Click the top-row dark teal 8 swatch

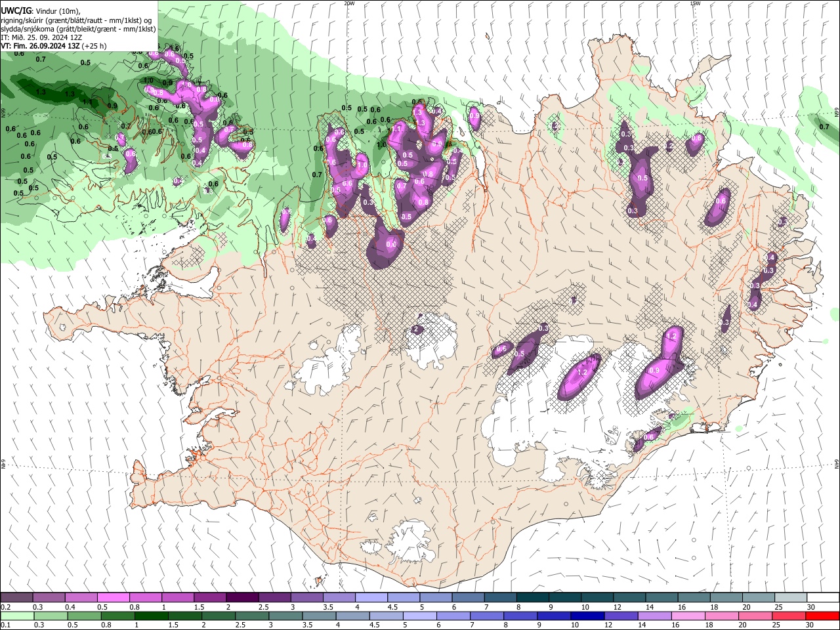[532, 598]
